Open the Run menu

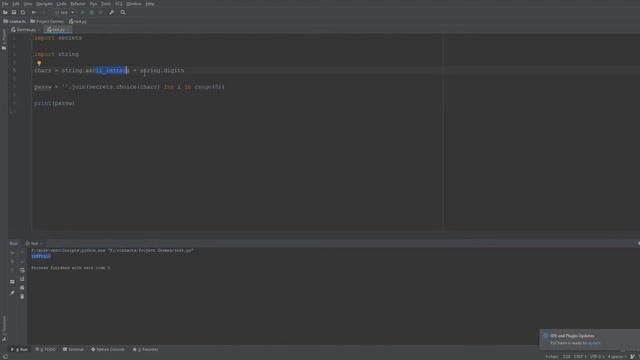tap(93, 4)
